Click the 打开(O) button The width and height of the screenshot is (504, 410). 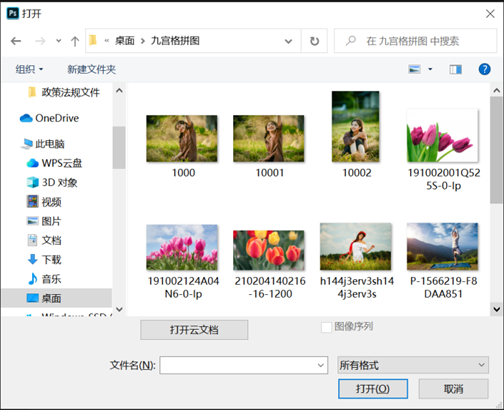[373, 389]
